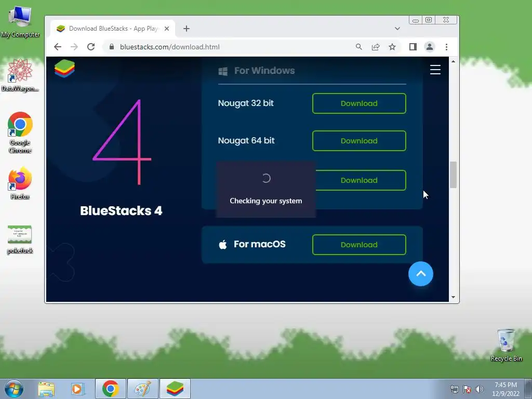Open the zoom magnifier icon in address bar
Viewport: 532px width, 399px height.
(359, 47)
